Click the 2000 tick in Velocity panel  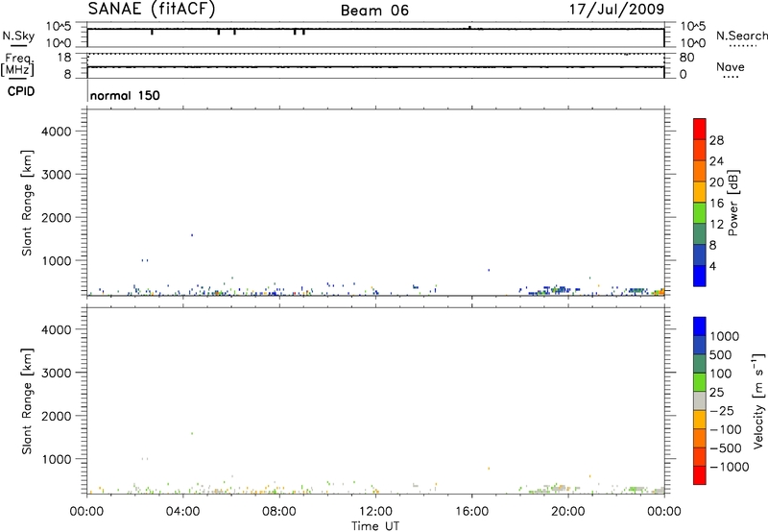[x=57, y=416]
